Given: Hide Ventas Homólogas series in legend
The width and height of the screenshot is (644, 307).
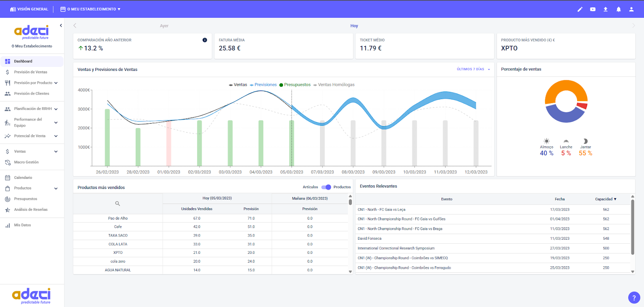Looking at the screenshot, I should pyautogui.click(x=334, y=85).
